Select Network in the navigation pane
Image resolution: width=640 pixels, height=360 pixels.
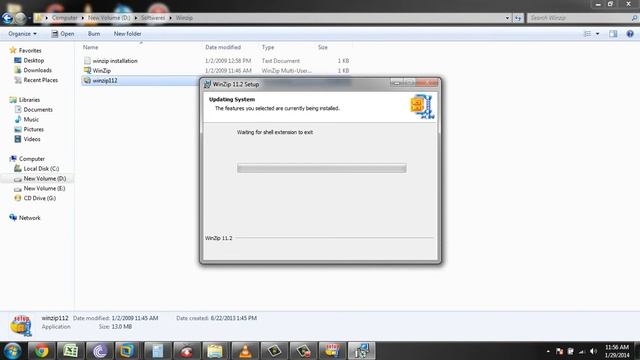point(29,218)
